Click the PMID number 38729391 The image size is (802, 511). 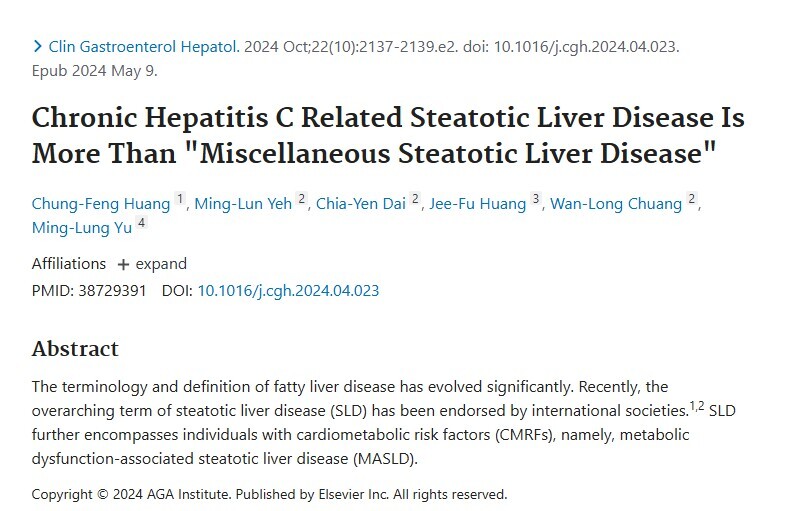click(113, 291)
